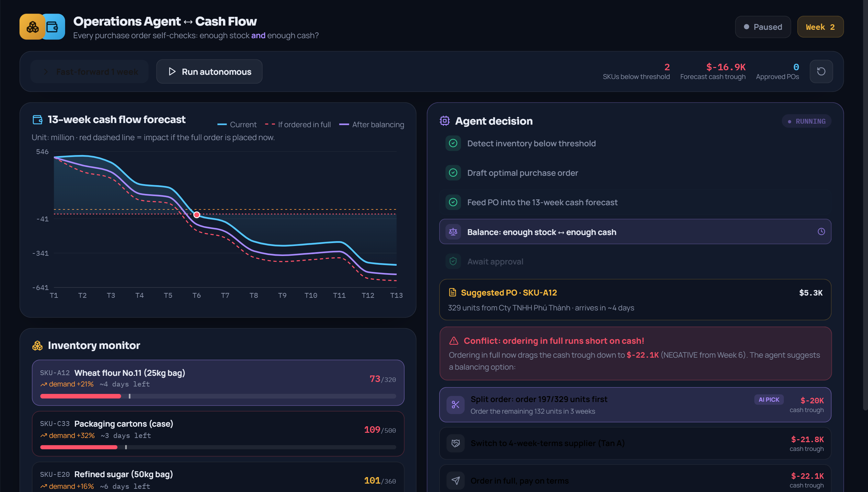Viewport: 868px width, 492px height.
Task: Click the $5.3K suggested PO amount
Action: point(811,293)
